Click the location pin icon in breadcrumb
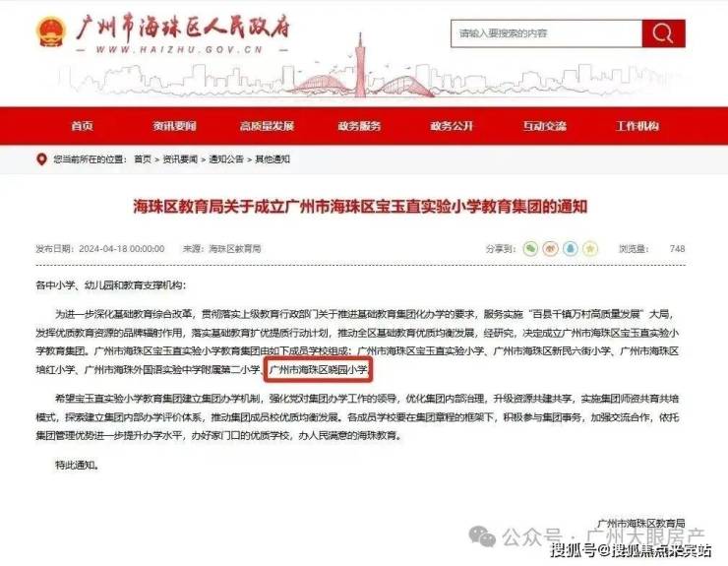This screenshot has height=566, width=728. [41, 159]
